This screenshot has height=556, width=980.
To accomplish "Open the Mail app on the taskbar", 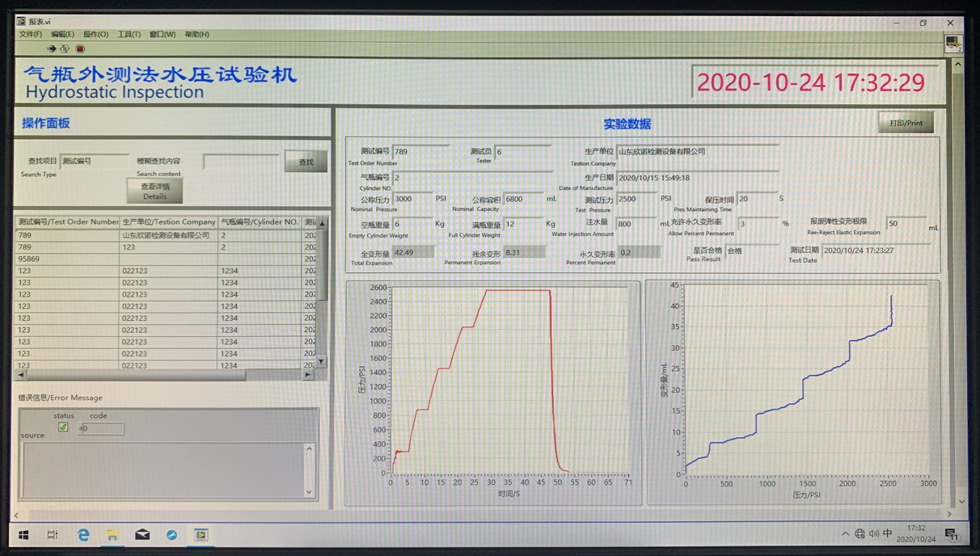I will (142, 535).
